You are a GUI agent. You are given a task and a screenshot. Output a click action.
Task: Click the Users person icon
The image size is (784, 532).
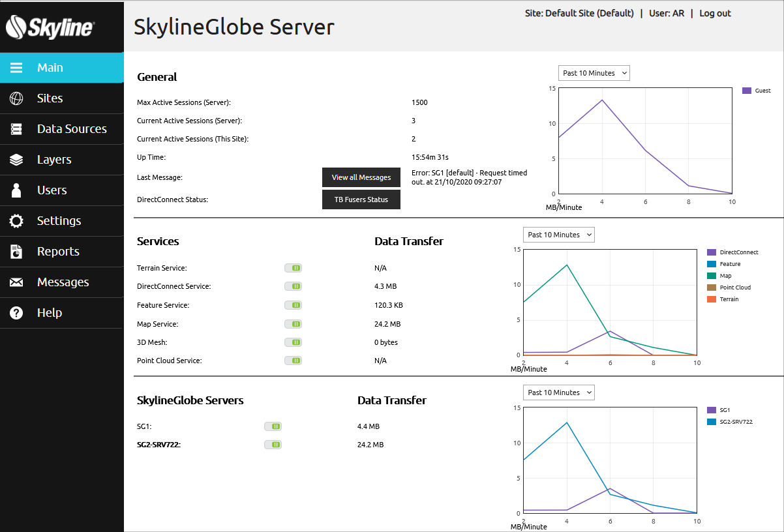pos(16,190)
